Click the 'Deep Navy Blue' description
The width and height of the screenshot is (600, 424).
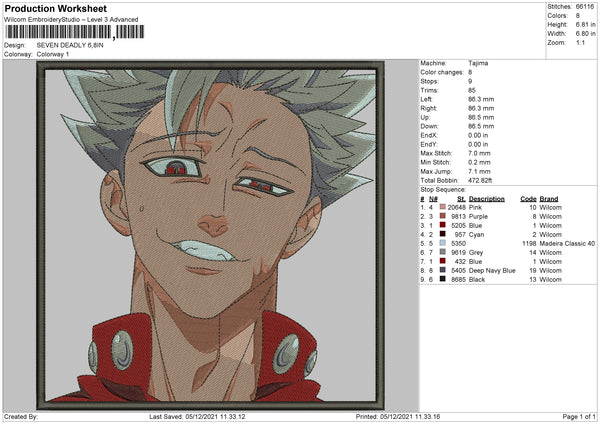(492, 271)
